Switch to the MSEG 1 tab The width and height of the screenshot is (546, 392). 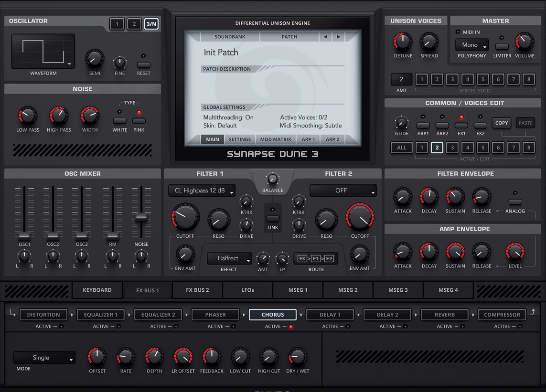point(298,290)
